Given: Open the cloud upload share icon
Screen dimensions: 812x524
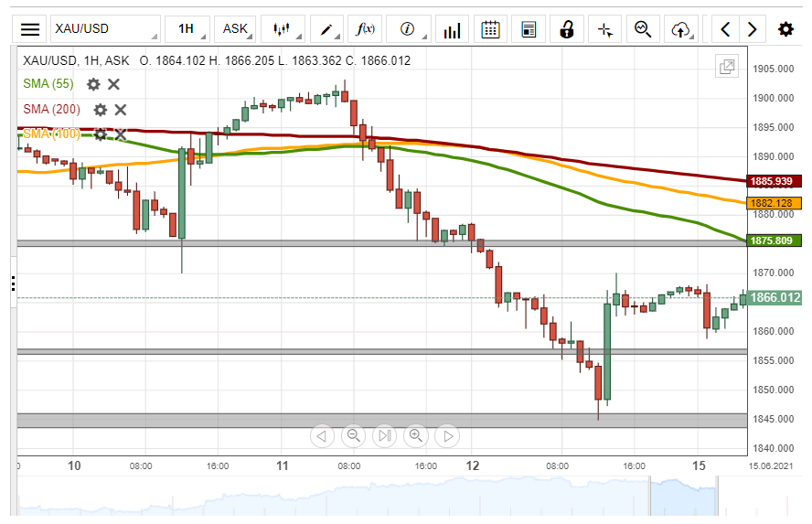Looking at the screenshot, I should click(x=681, y=29).
